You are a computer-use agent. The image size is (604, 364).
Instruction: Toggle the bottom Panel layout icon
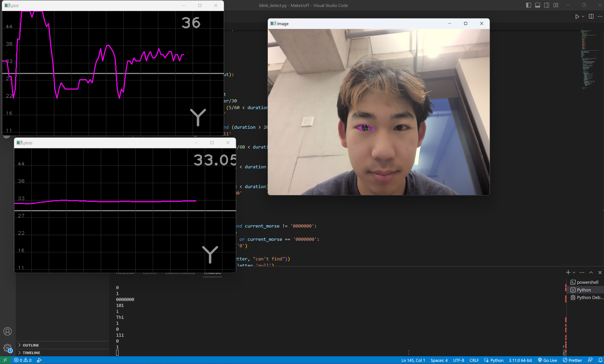537,5
